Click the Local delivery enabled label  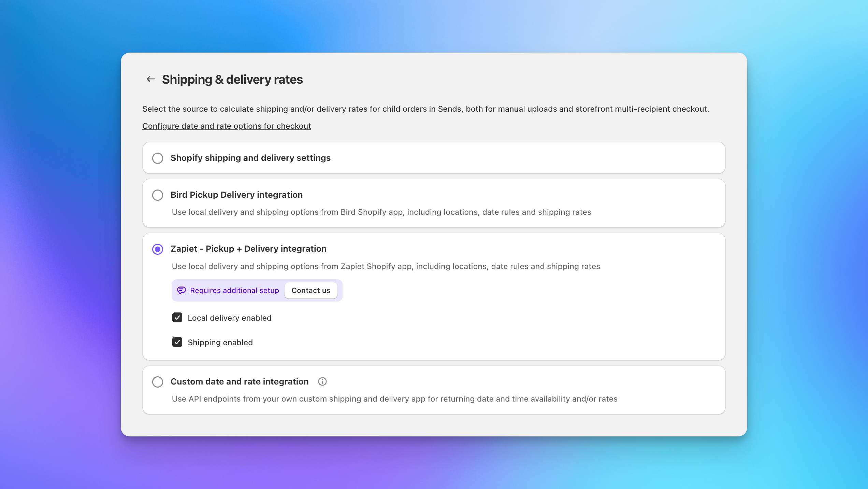tap(229, 318)
